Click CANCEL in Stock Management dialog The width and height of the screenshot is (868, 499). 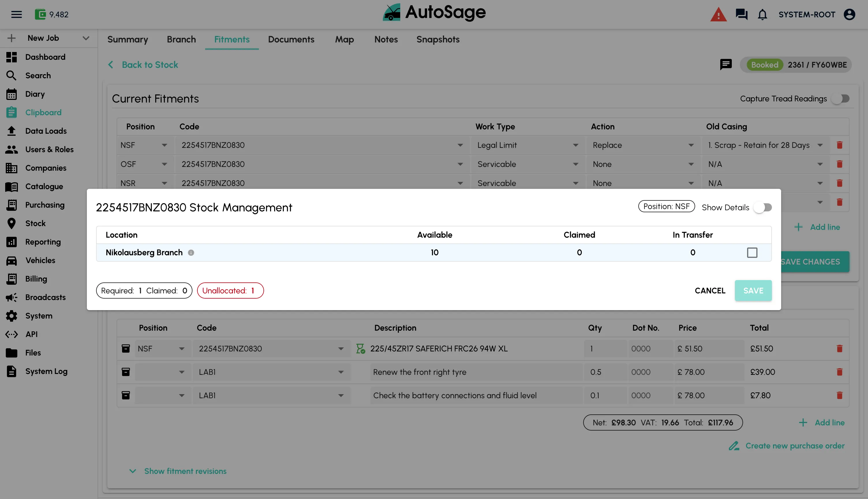pyautogui.click(x=710, y=291)
